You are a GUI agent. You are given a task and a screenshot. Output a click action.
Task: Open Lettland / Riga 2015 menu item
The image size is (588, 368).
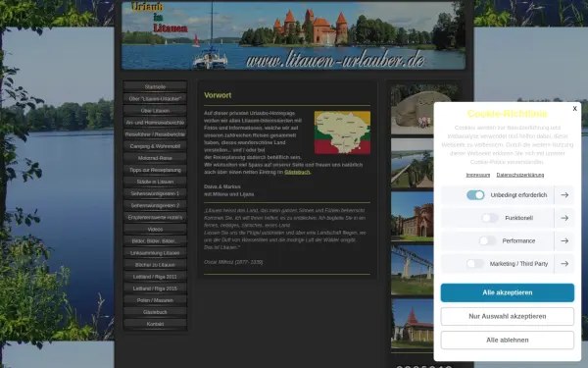click(x=155, y=289)
